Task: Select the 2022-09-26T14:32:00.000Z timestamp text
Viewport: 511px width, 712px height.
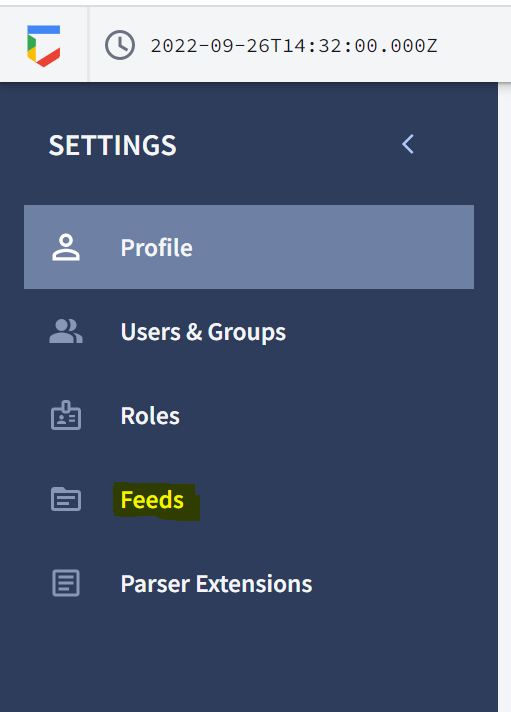Action: click(294, 46)
